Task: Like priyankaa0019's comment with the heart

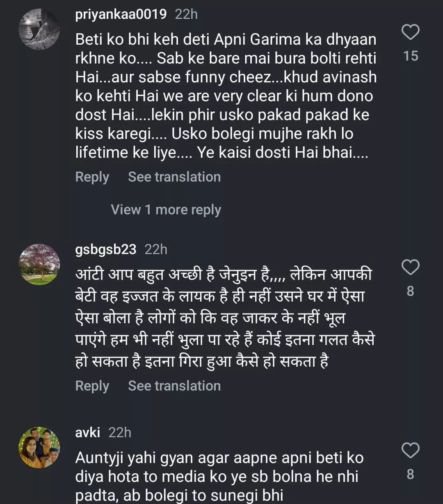Action: [410, 32]
